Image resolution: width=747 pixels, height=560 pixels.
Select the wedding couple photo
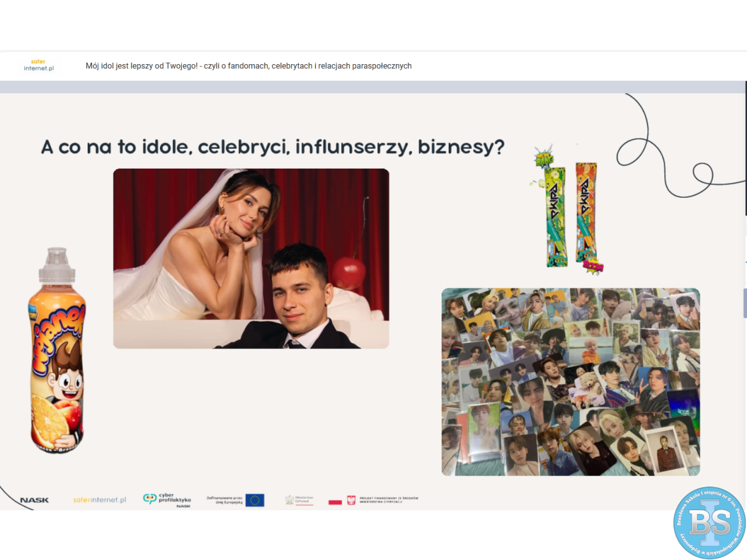click(251, 258)
